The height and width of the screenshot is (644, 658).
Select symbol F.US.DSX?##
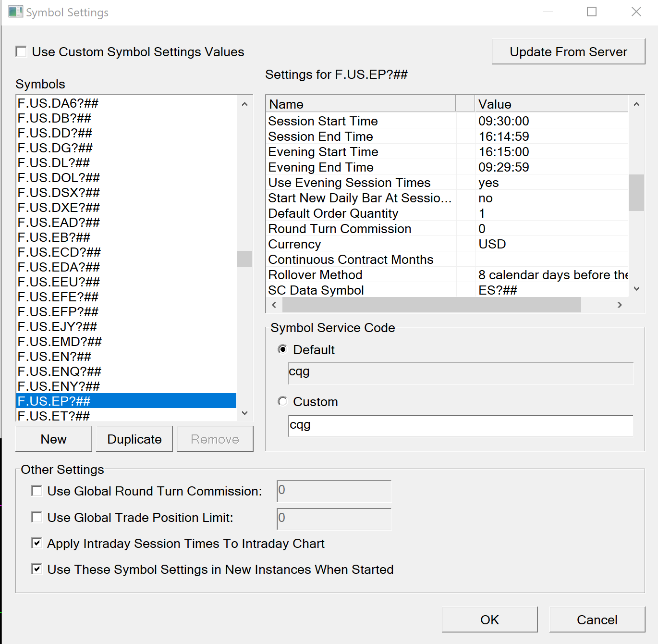pos(126,193)
